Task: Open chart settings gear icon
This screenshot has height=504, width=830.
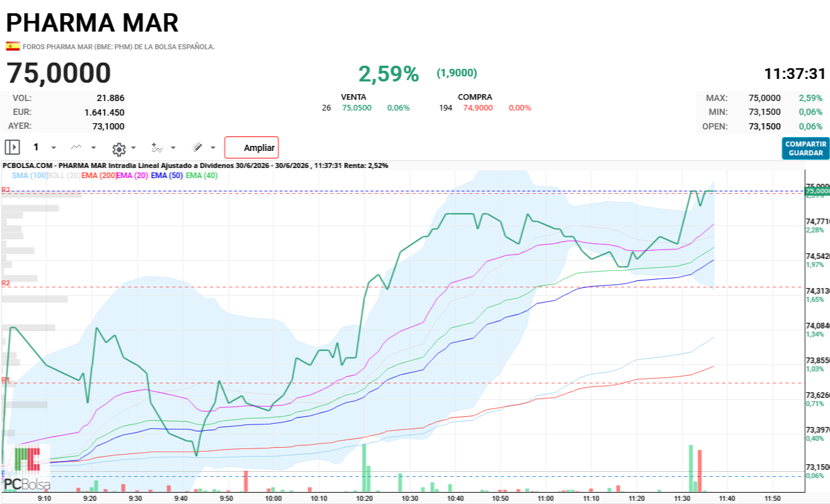Action: (x=119, y=149)
